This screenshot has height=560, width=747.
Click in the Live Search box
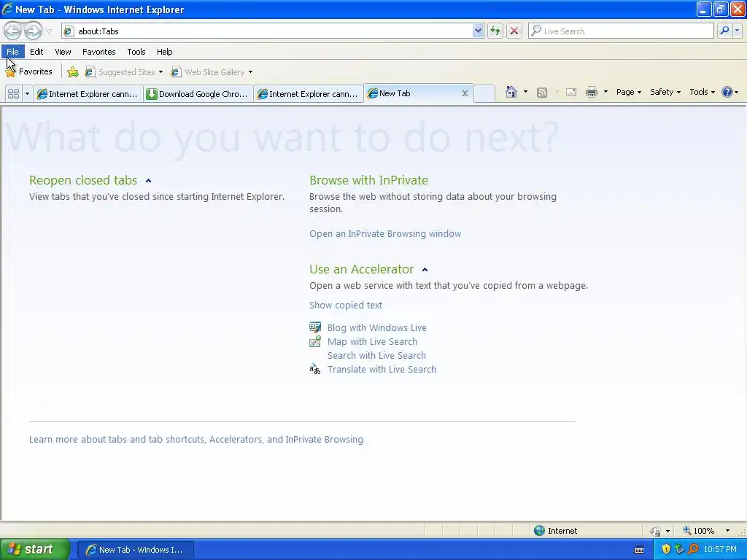point(621,31)
